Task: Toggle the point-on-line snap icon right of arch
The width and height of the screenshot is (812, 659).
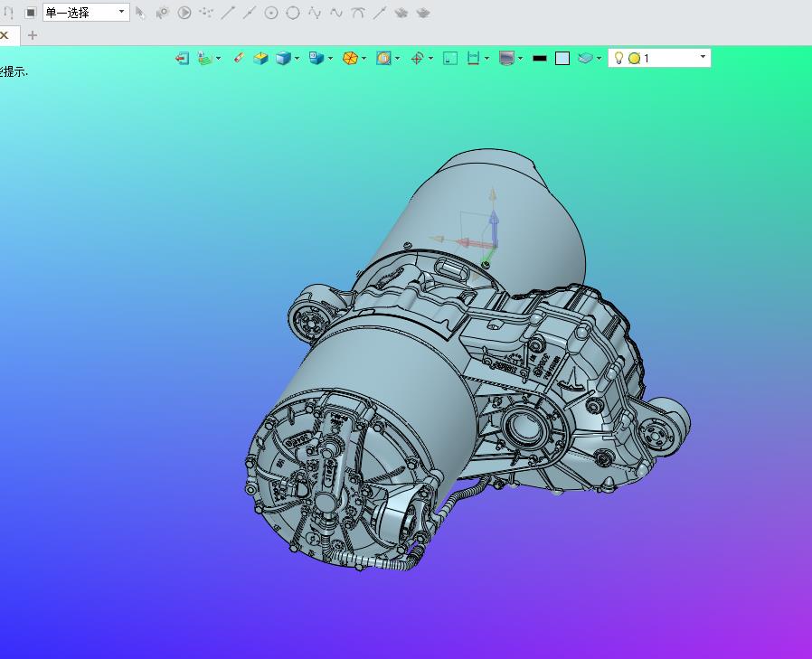Action: click(x=380, y=13)
